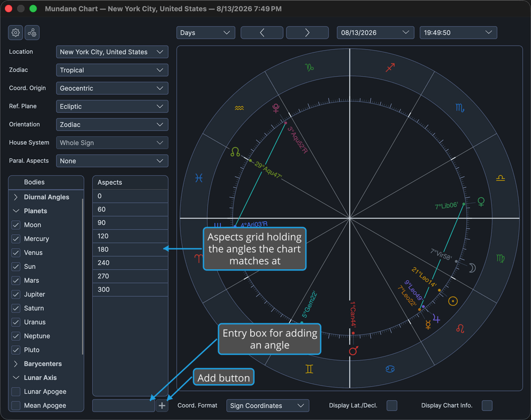The image size is (531, 420).
Task: Select the 300 degree aspect row
Action: (x=130, y=290)
